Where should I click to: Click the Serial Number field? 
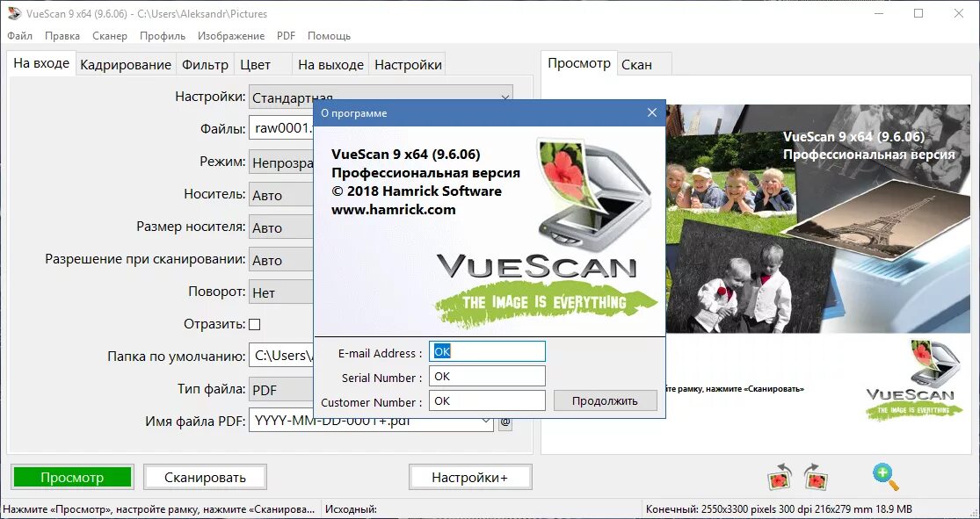pyautogui.click(x=487, y=377)
